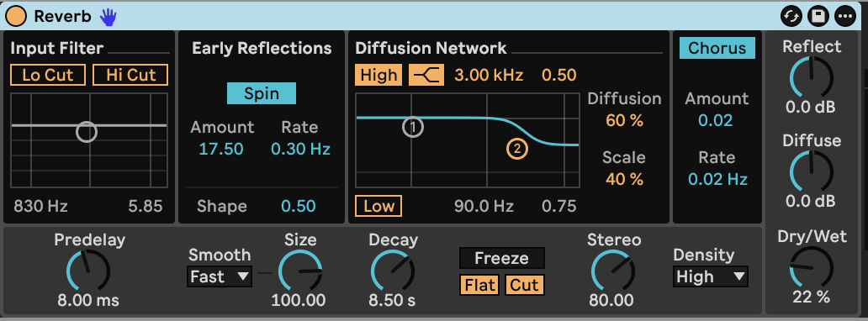The width and height of the screenshot is (868, 321).
Task: Click the Decay value 8.50 s
Action: [392, 301]
